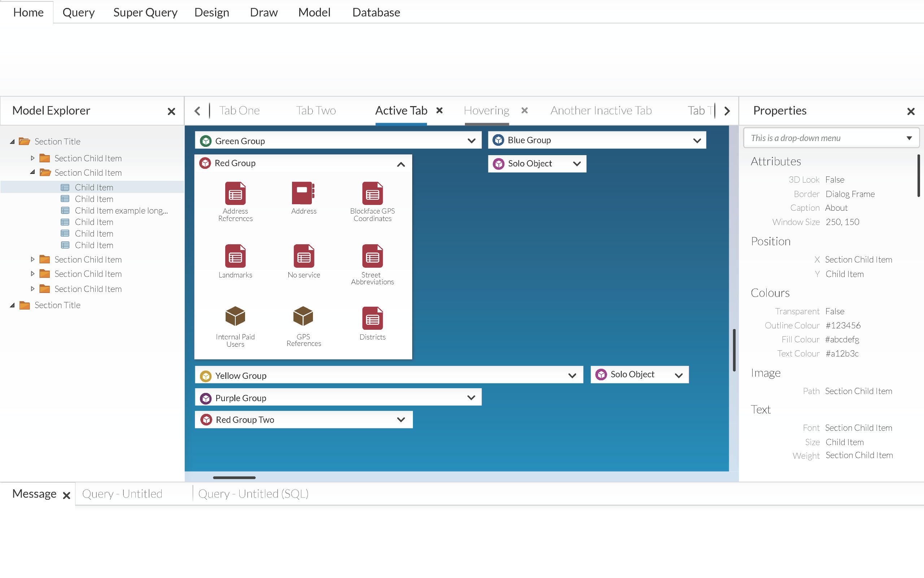
Task: Click the horizontal scrollbar thumb under canvas
Action: tap(234, 477)
